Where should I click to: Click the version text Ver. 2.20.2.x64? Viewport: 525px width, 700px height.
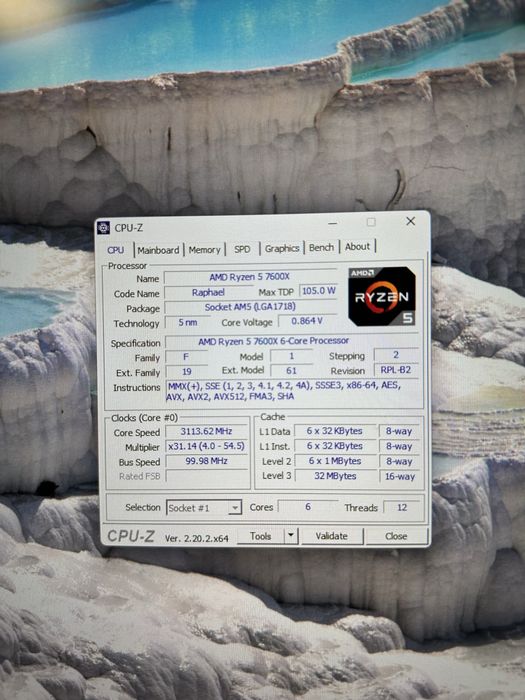click(x=196, y=538)
